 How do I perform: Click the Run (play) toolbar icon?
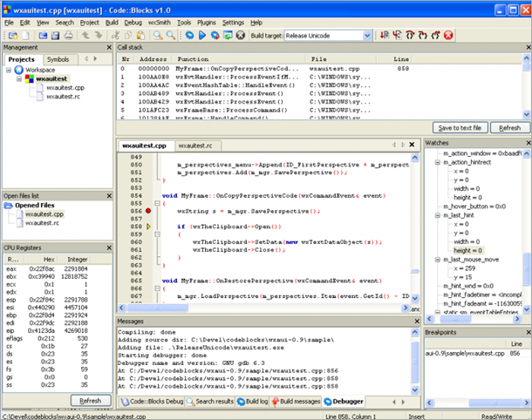pos(201,36)
